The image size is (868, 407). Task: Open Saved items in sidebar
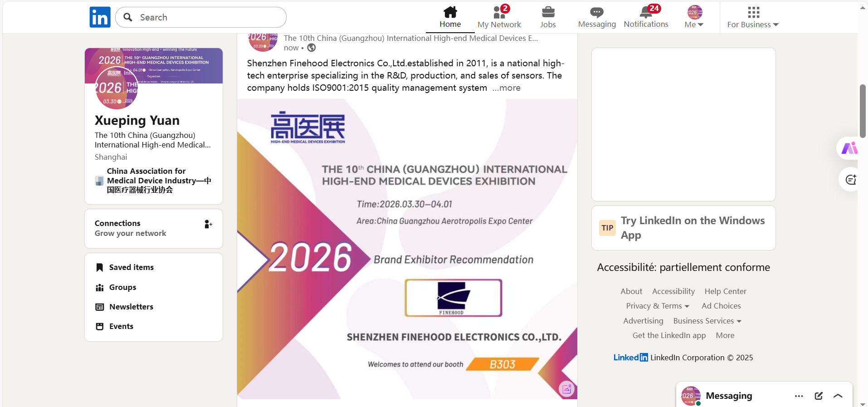(x=131, y=267)
